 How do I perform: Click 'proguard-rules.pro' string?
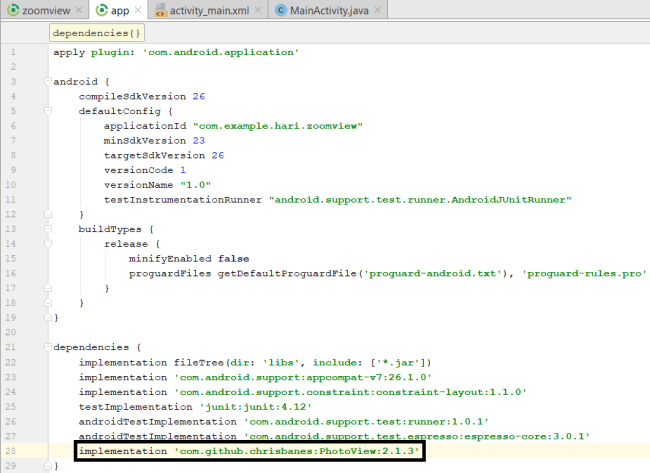coord(584,274)
